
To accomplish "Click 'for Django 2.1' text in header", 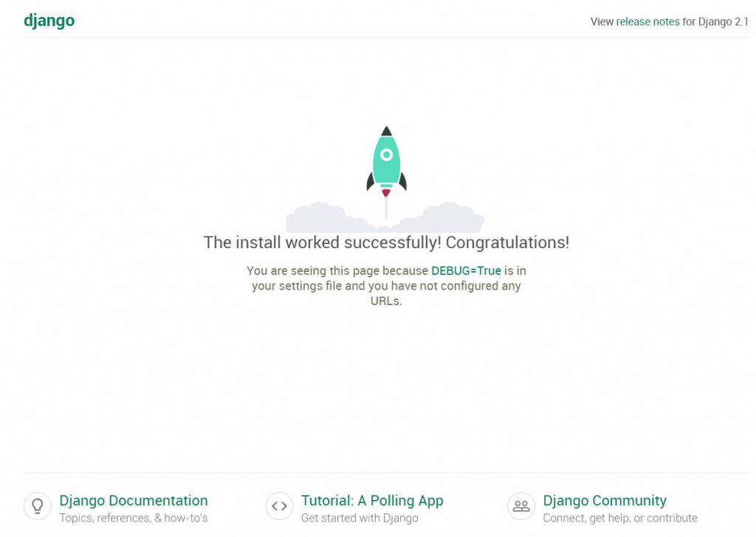I will pos(715,21).
